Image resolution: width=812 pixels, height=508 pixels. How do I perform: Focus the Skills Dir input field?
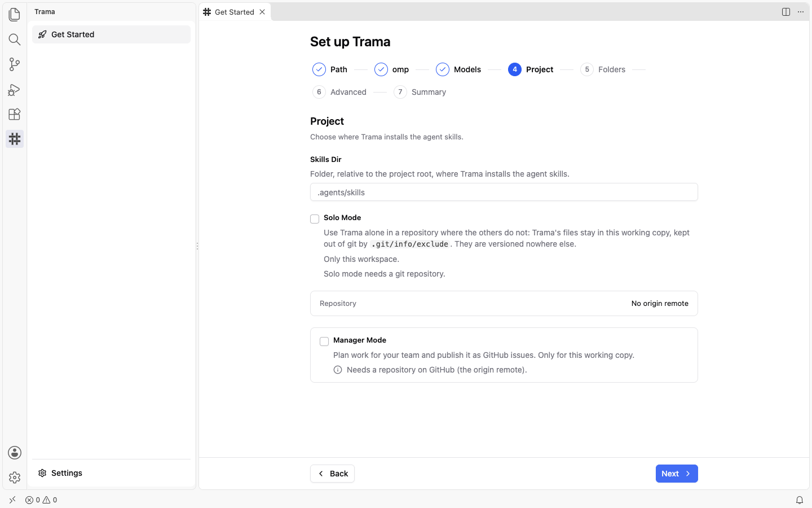click(504, 192)
